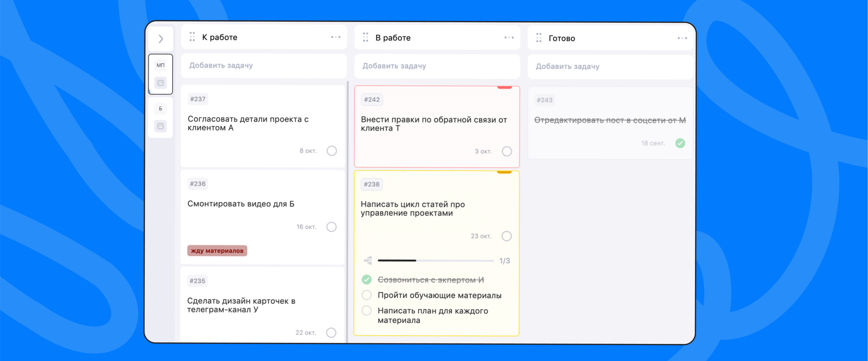Mark task #237 as complete
The width and height of the screenshot is (868, 361).
click(332, 151)
